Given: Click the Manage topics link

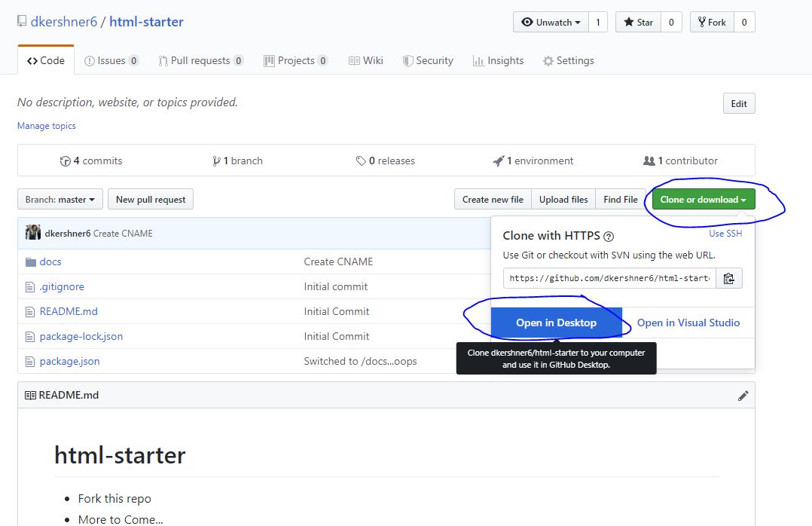Looking at the screenshot, I should [47, 126].
